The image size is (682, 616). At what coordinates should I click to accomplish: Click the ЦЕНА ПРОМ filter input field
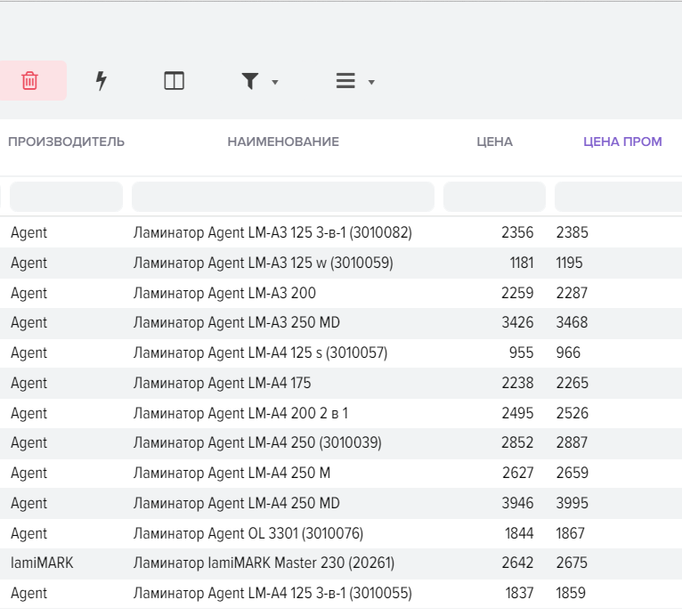(x=617, y=197)
